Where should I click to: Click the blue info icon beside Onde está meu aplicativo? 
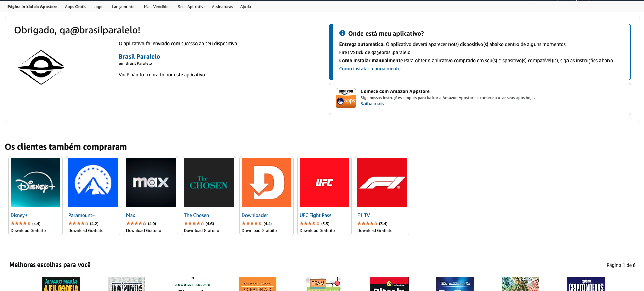342,33
